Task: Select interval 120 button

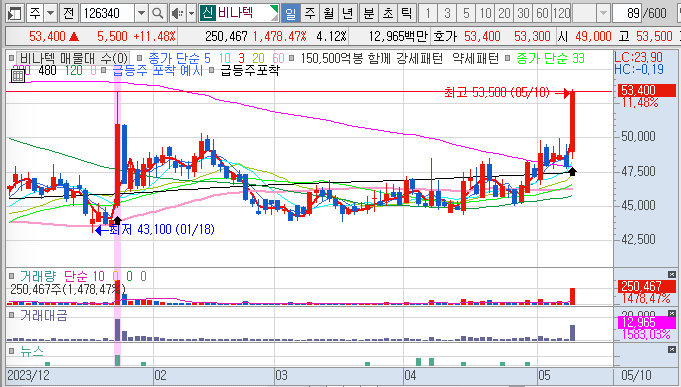Action: coord(562,13)
